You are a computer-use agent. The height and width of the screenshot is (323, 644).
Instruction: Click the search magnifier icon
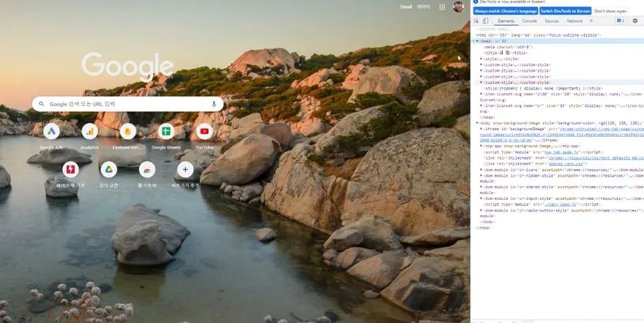(41, 104)
